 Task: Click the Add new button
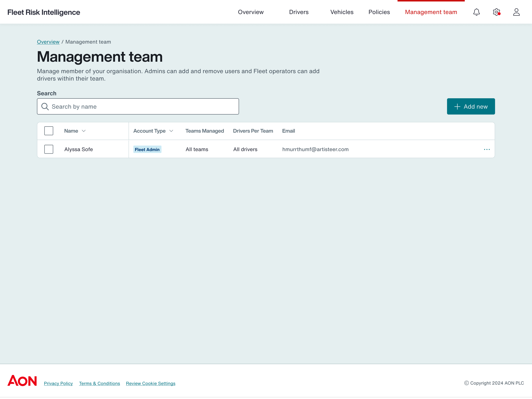pyautogui.click(x=471, y=107)
